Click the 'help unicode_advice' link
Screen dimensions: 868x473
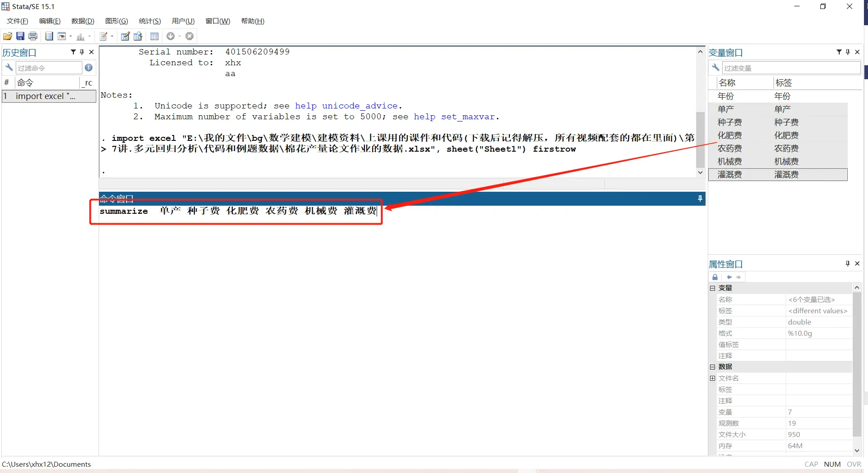click(346, 106)
